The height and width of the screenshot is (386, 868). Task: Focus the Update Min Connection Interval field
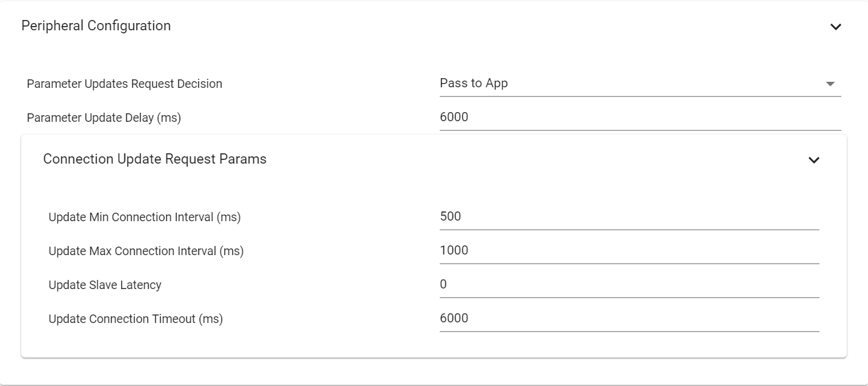(629, 217)
